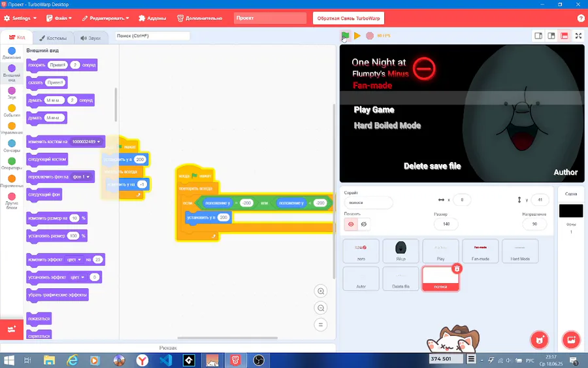This screenshot has width=588, height=368.
Task: Select the Play sprite thumbnail
Action: pyautogui.click(x=440, y=251)
